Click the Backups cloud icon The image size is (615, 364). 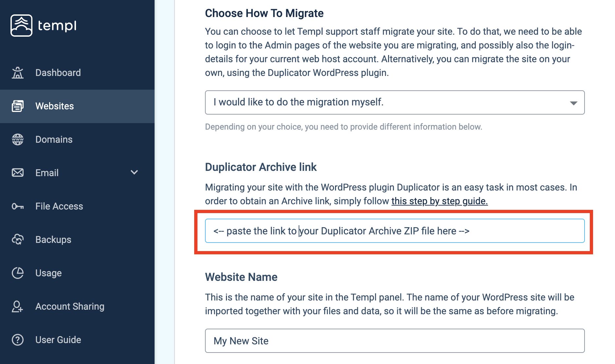(x=18, y=240)
